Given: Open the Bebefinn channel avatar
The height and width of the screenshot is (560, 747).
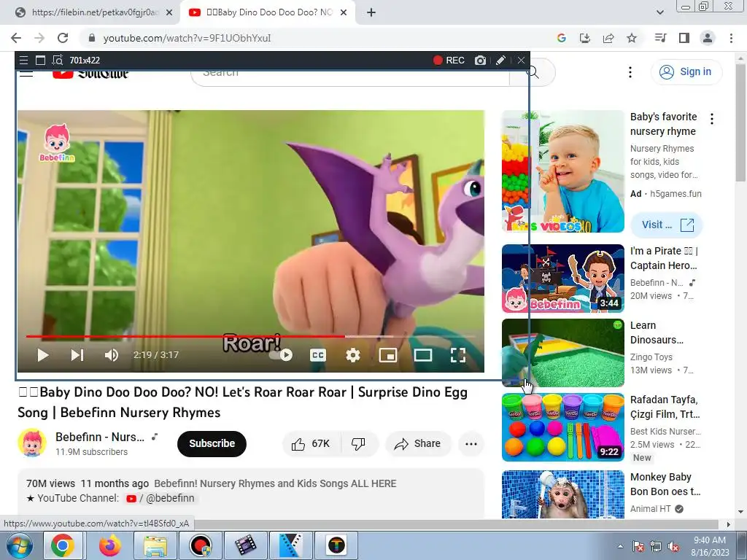Looking at the screenshot, I should tap(32, 443).
